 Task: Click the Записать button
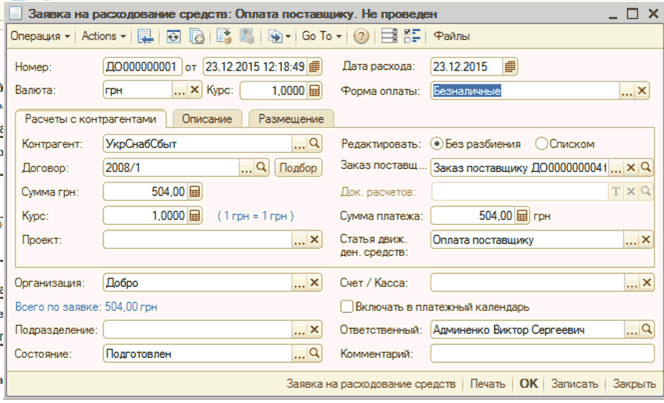point(574,383)
